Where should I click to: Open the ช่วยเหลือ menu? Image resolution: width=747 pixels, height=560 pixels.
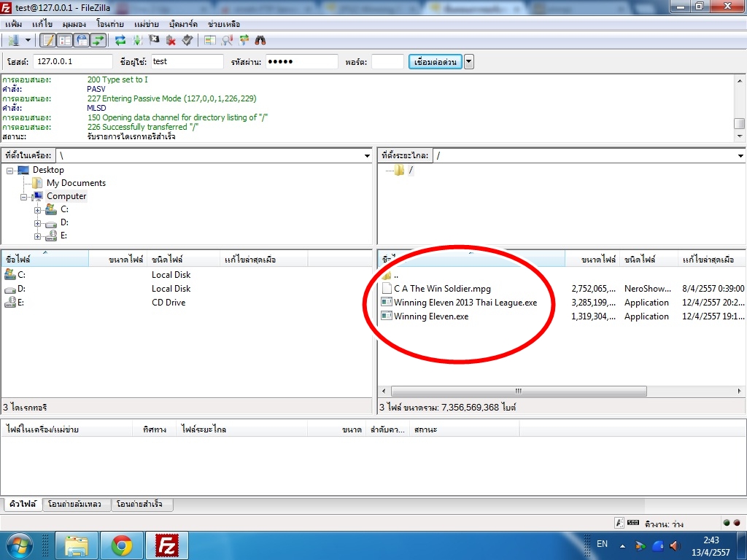pyautogui.click(x=224, y=24)
